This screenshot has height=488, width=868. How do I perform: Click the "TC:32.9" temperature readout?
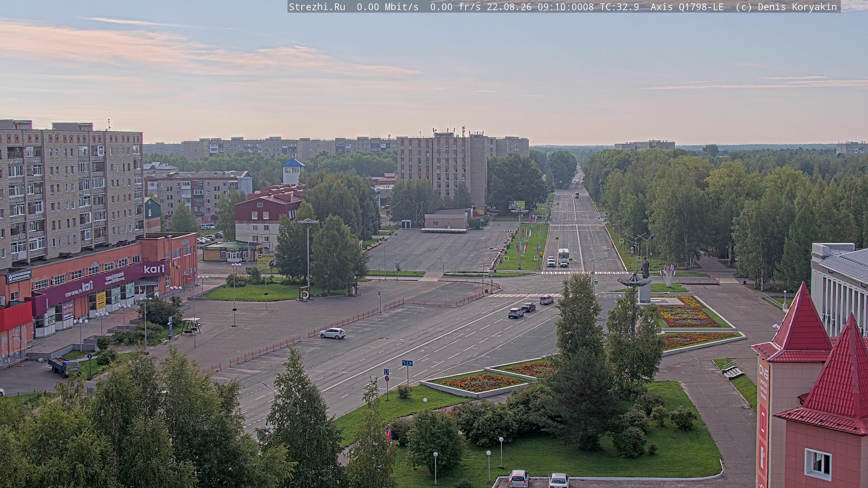(619, 7)
